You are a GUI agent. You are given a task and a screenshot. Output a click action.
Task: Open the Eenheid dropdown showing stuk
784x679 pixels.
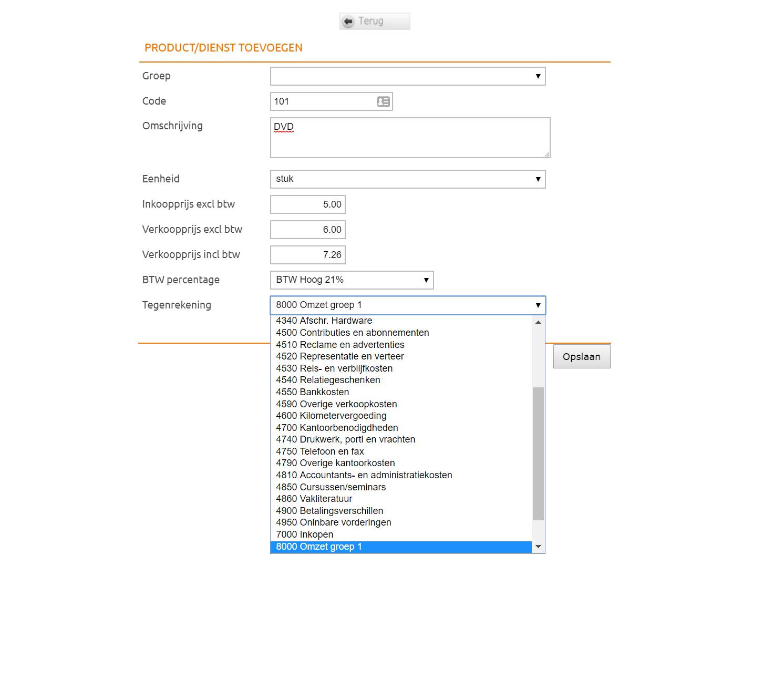[408, 179]
